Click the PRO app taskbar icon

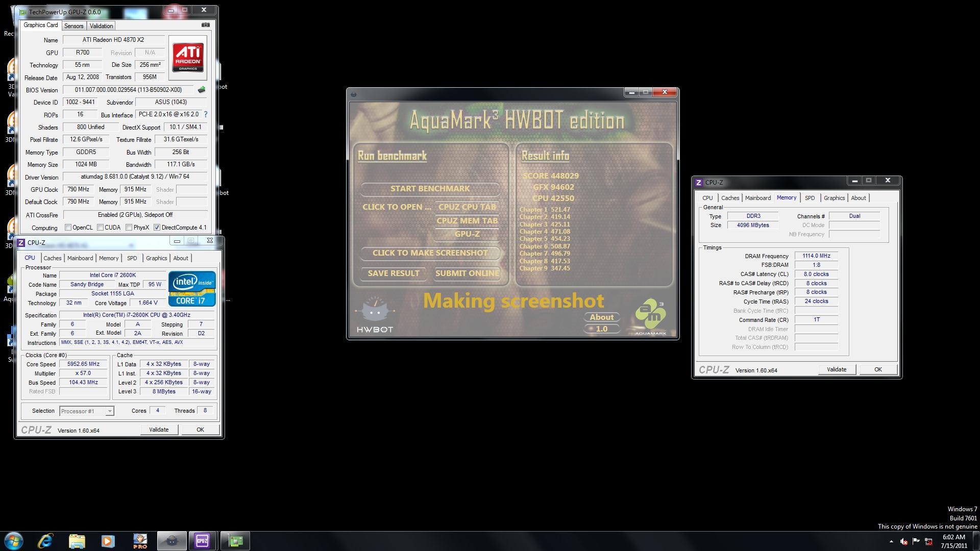(140, 541)
